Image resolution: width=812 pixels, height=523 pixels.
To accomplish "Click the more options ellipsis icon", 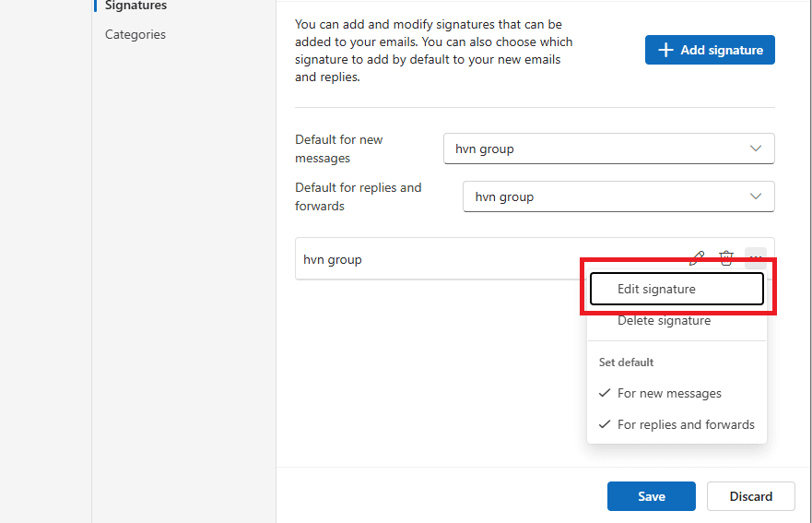I will coord(756,256).
